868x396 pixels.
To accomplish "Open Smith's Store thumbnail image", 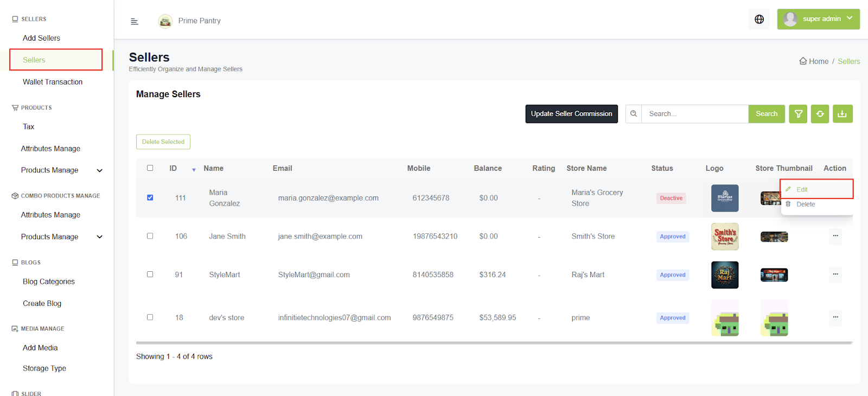I will pos(774,237).
